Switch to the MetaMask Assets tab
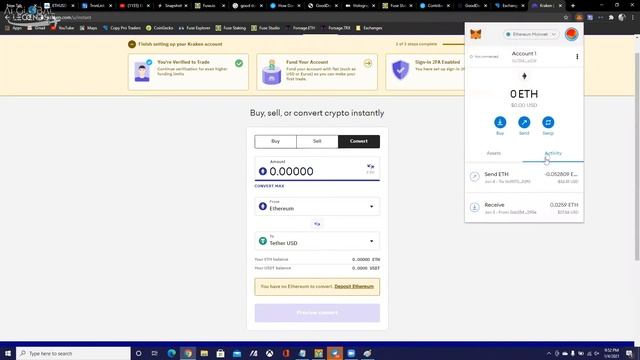This screenshot has height=360, width=640. click(494, 153)
